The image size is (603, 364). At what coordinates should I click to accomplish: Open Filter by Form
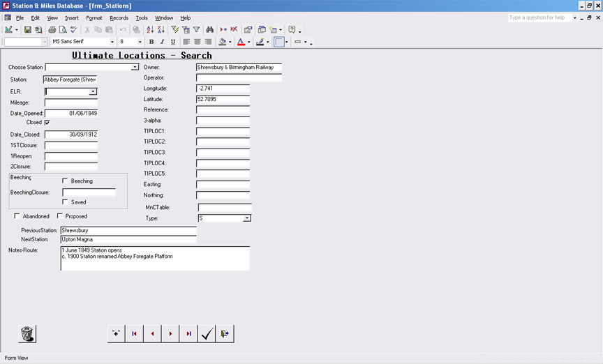[x=186, y=29]
